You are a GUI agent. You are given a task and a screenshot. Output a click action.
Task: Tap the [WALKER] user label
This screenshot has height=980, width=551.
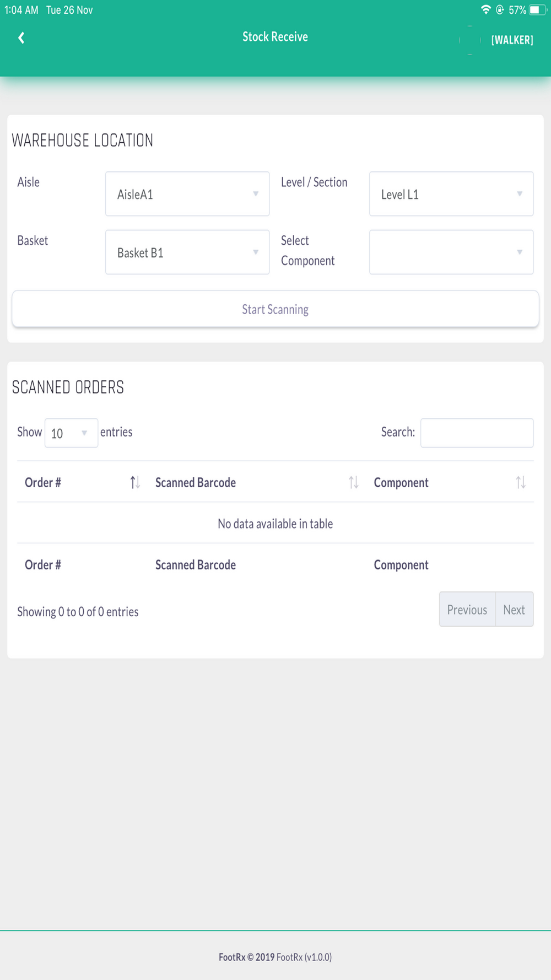[512, 40]
